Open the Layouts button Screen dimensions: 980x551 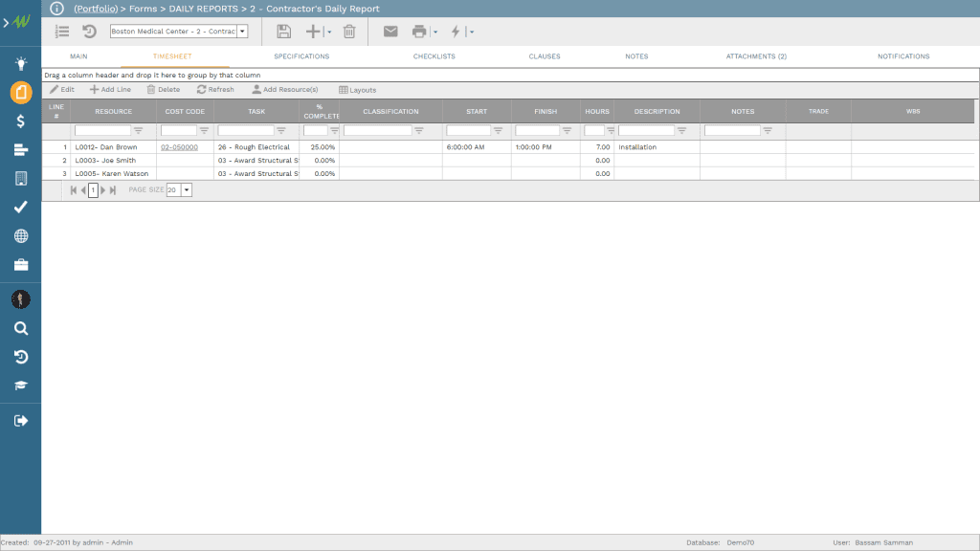point(358,90)
